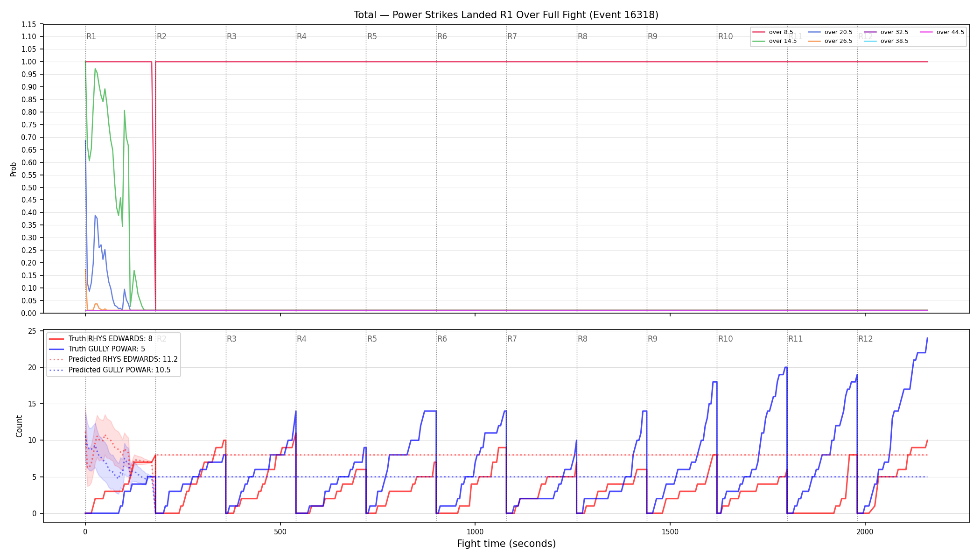The image size is (980, 560).
Task: Click the 'Predicted RHYS EDWARDS: 11.2' legend entry
Action: tap(123, 359)
